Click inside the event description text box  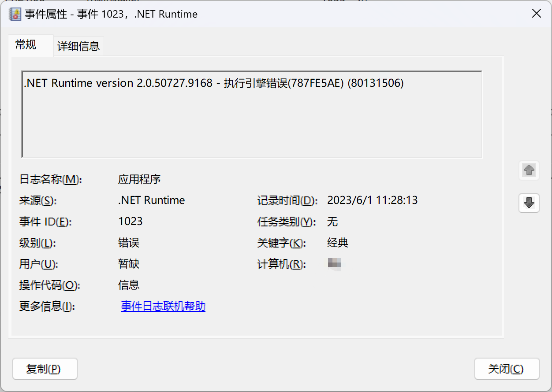(252, 114)
